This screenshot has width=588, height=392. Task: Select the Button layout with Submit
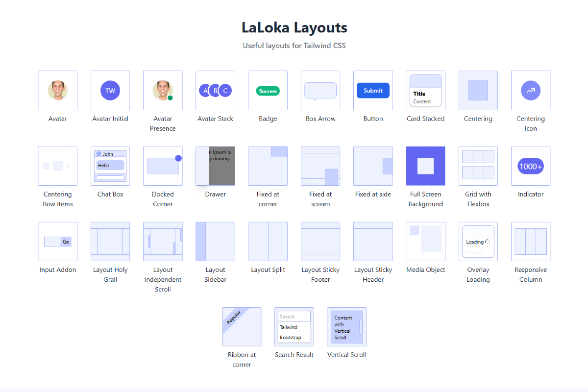tap(373, 90)
